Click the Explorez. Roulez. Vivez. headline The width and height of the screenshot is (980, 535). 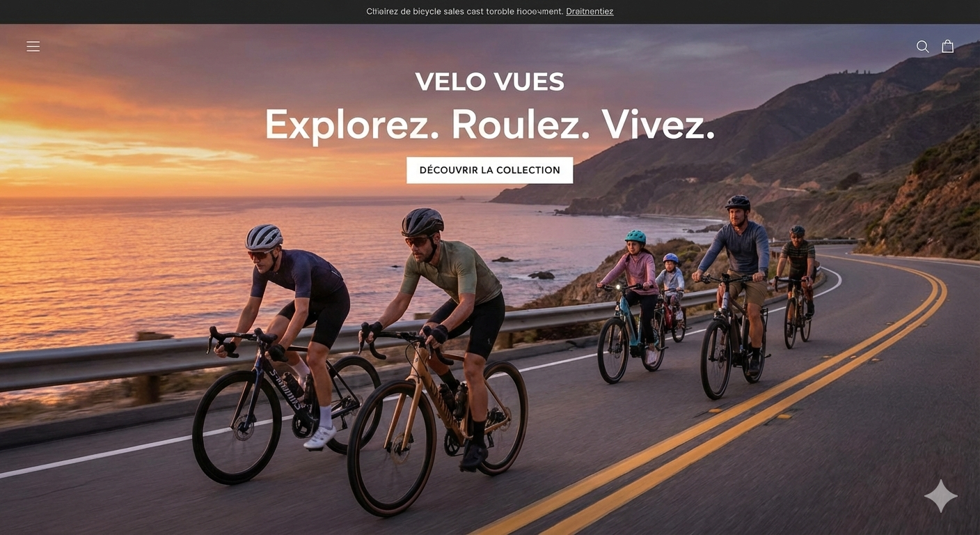[489, 125]
